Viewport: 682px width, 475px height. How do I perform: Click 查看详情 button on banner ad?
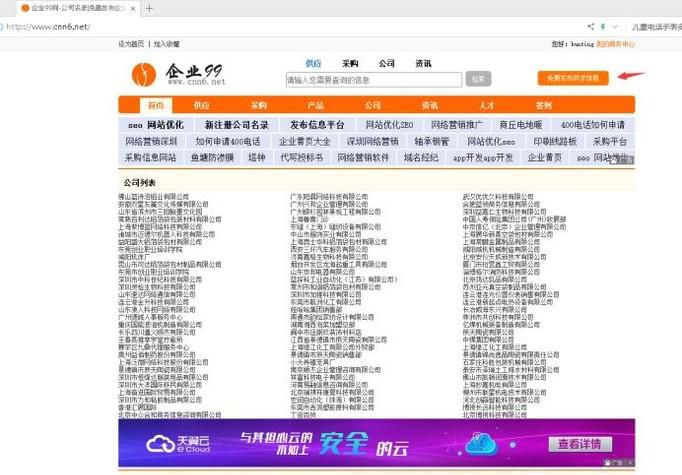580,445
